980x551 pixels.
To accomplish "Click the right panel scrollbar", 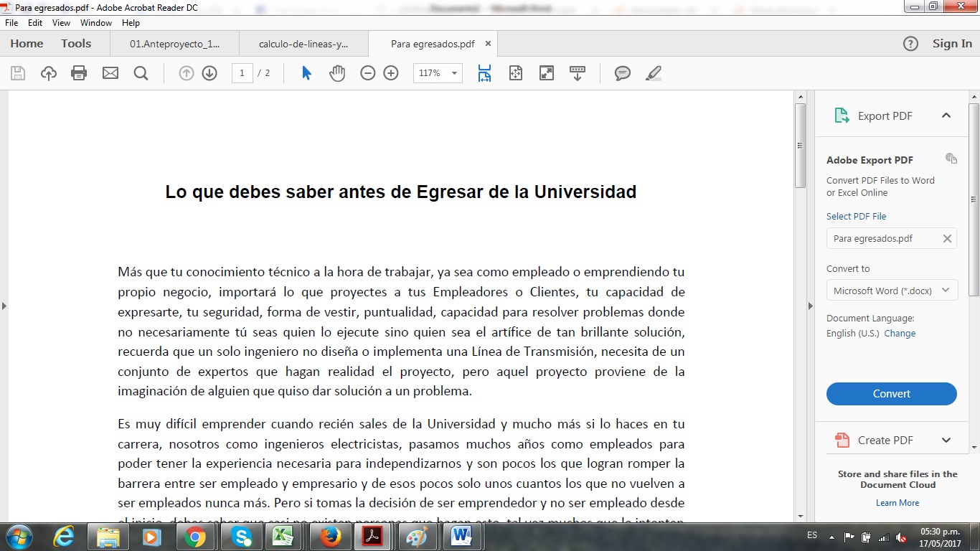I will click(974, 199).
